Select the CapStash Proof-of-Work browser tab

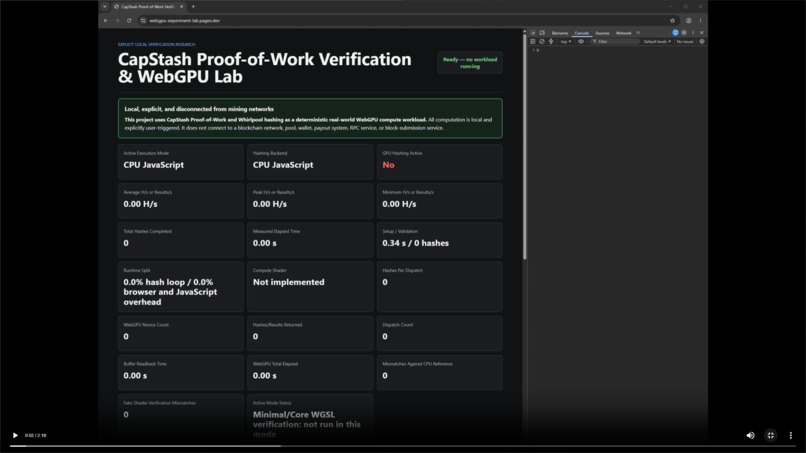click(149, 7)
